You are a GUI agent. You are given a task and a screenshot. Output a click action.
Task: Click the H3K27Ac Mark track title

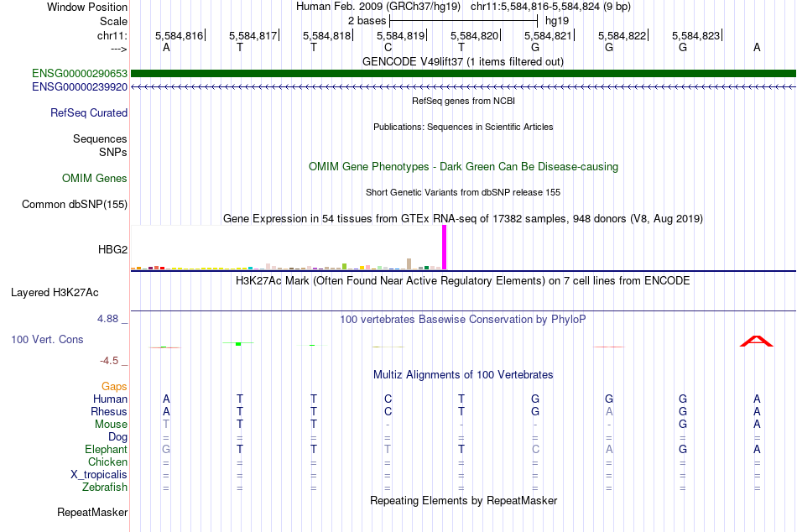[x=463, y=281]
